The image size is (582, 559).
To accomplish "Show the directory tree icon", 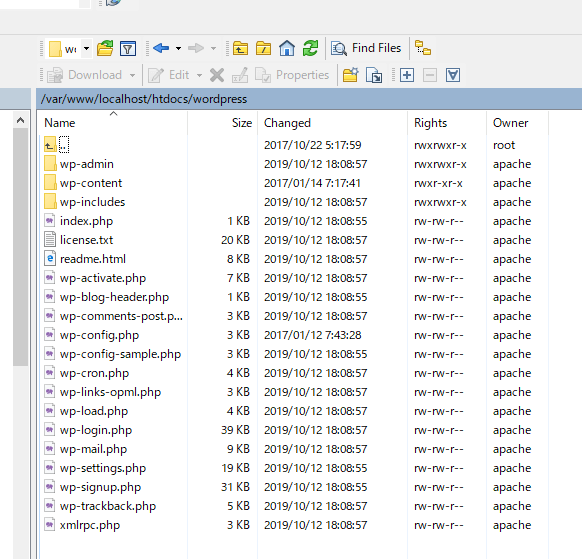I will click(423, 48).
